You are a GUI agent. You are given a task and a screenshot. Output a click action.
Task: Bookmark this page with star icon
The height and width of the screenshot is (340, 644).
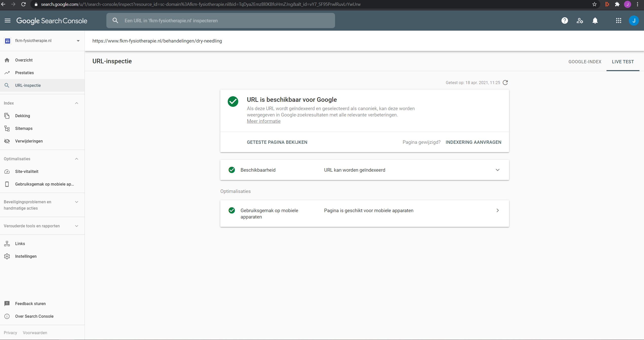pyautogui.click(x=594, y=4)
